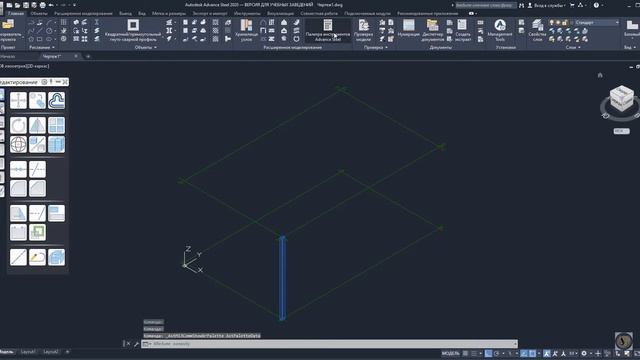Expand the Объекты panel
640x360 pixels.
[146, 47]
